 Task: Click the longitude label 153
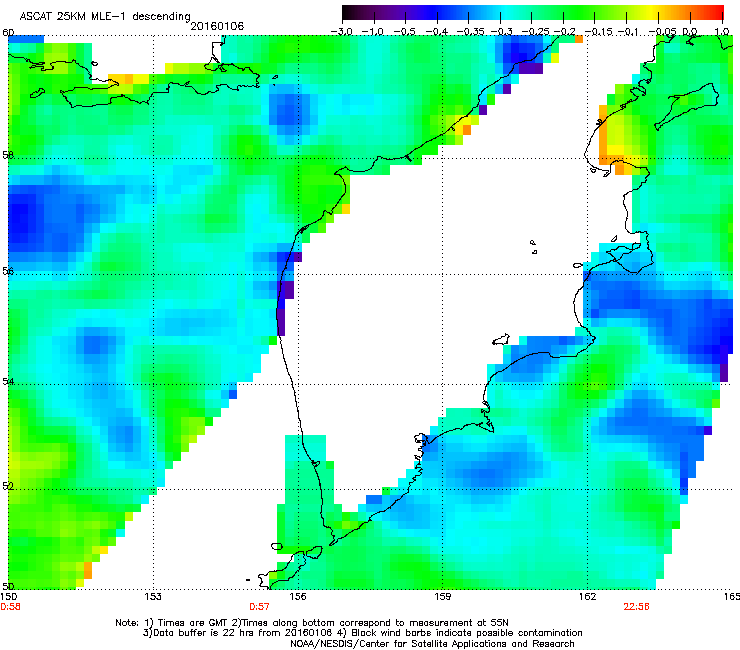(x=153, y=597)
